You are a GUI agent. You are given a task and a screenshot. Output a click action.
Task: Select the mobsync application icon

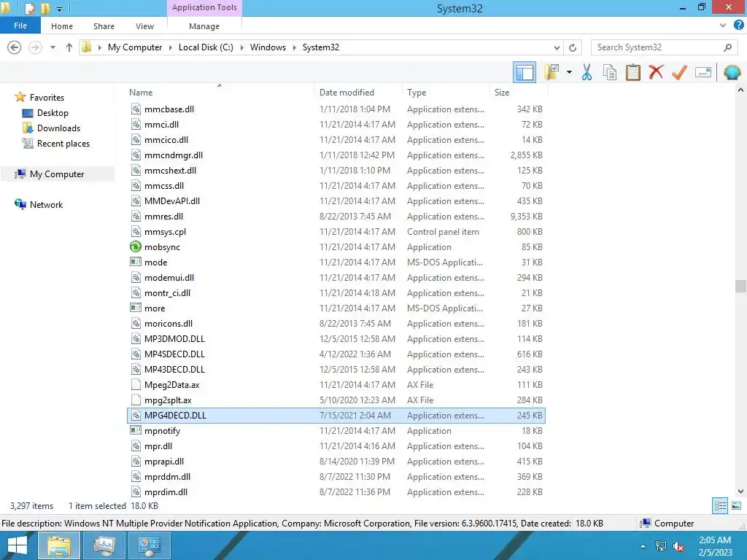point(135,246)
